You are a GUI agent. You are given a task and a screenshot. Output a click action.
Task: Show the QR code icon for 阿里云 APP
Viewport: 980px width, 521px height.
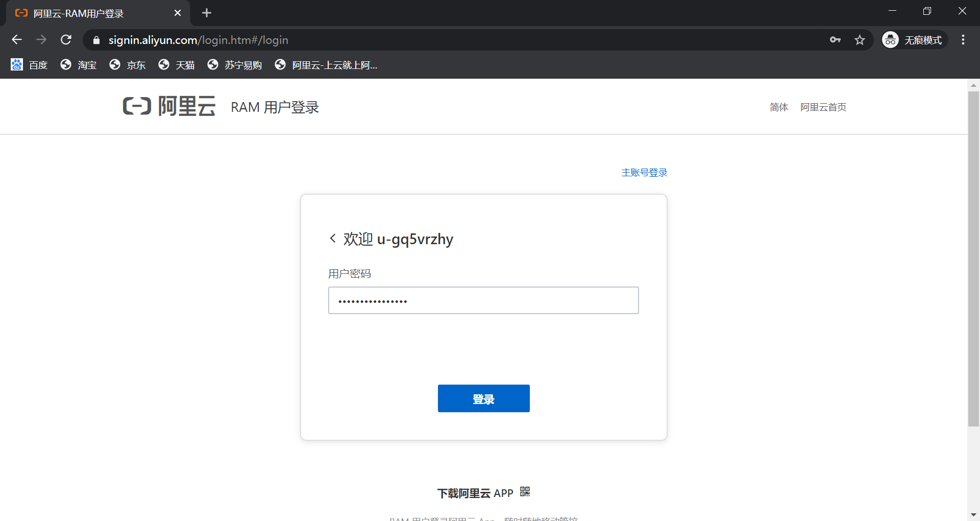(525, 491)
